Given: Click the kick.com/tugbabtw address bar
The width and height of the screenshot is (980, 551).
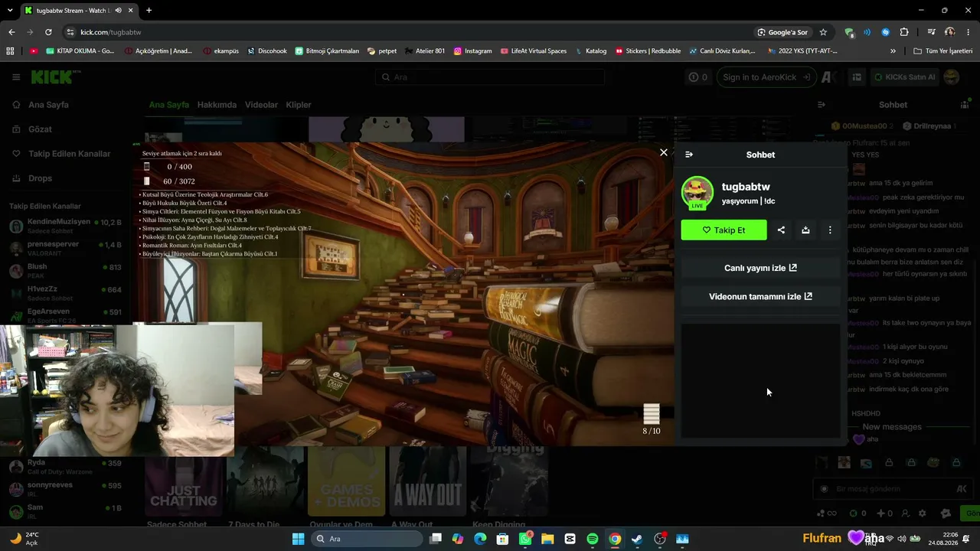Looking at the screenshot, I should click(x=406, y=32).
